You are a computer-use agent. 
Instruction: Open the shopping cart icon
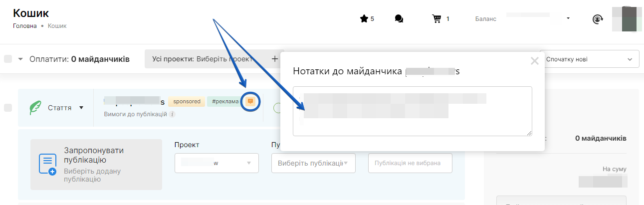[x=437, y=19]
